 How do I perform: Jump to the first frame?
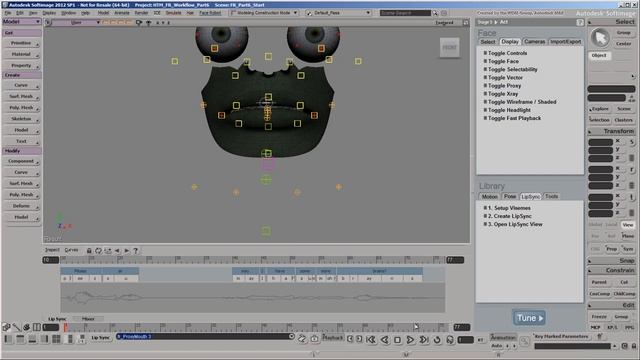point(371,339)
